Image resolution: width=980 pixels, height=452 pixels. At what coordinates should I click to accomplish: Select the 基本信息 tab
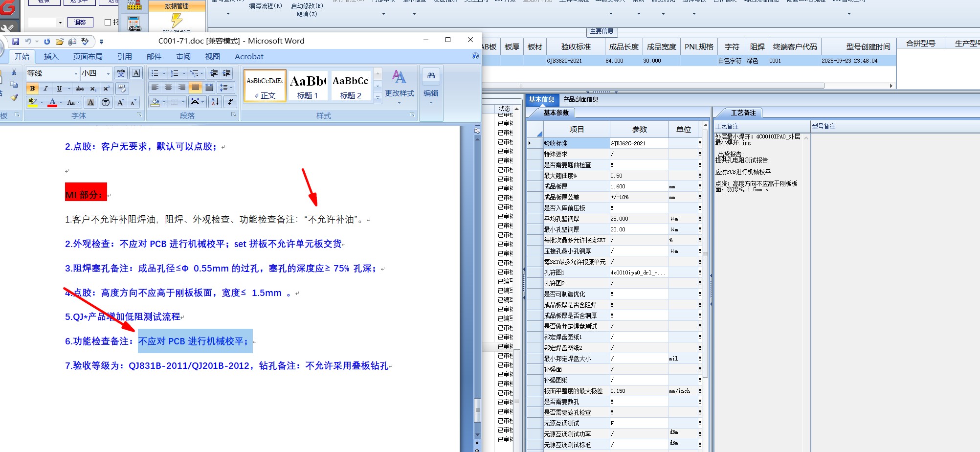coord(541,99)
